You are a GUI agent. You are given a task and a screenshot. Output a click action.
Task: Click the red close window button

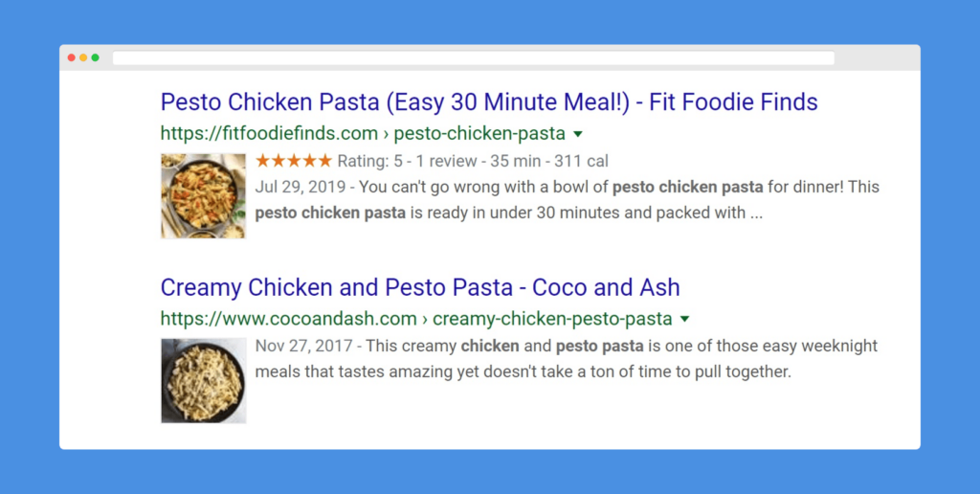(x=72, y=57)
